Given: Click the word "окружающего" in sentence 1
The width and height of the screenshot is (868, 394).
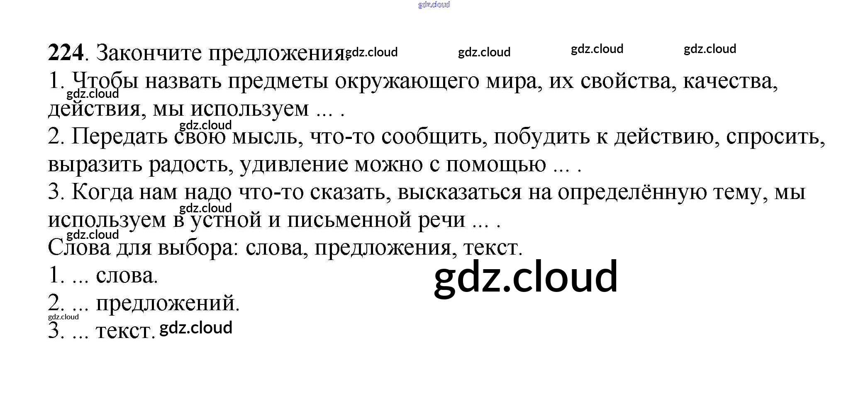Looking at the screenshot, I should click(x=407, y=81).
